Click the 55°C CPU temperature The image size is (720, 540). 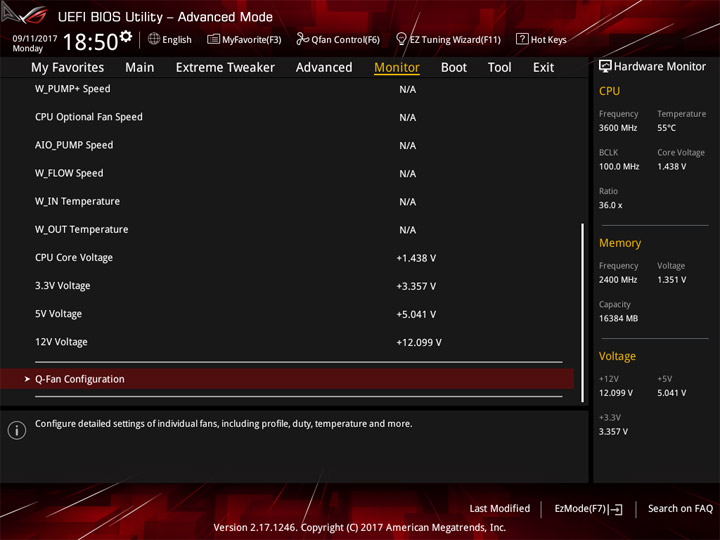(666, 128)
